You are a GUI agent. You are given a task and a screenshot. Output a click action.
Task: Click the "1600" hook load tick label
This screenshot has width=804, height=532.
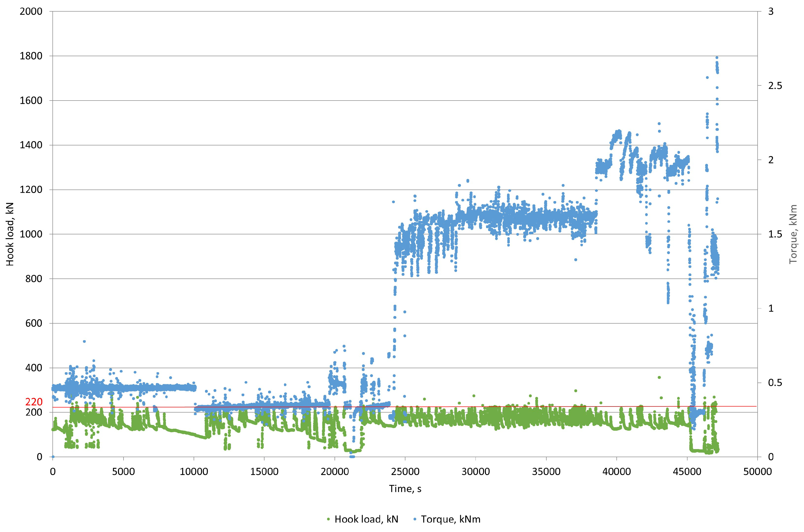31,101
